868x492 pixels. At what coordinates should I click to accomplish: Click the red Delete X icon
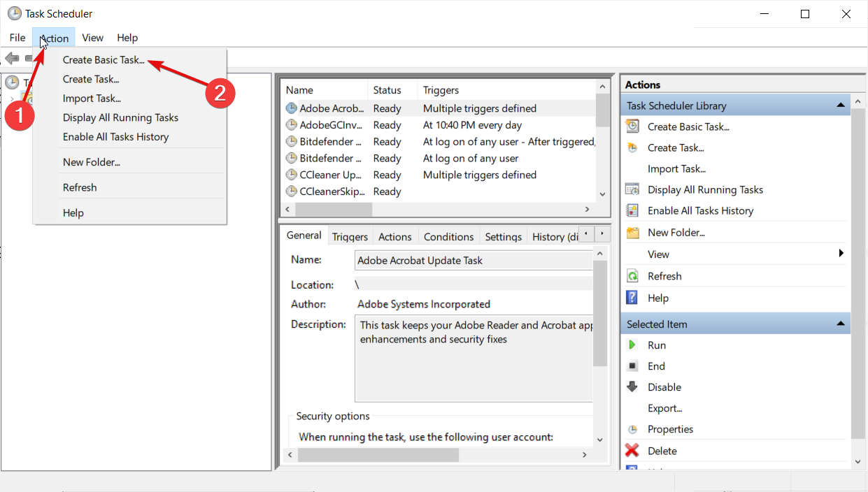coord(632,451)
